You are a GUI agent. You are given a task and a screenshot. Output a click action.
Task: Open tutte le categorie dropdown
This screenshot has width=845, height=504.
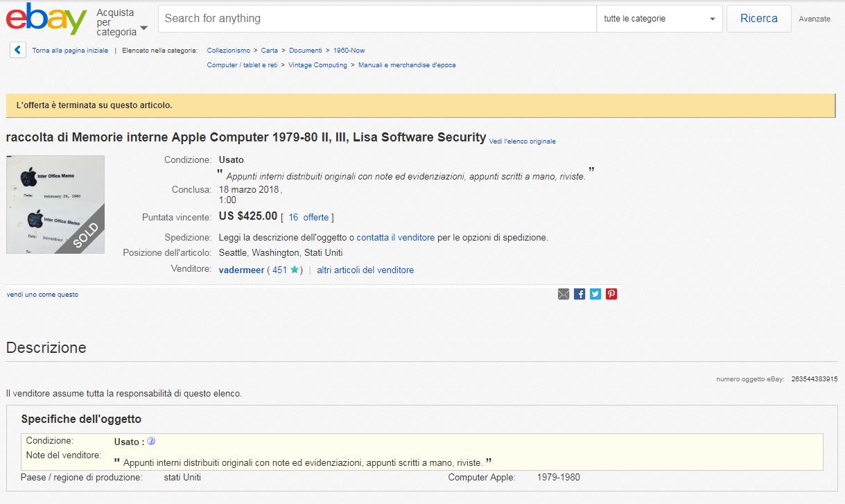click(659, 19)
